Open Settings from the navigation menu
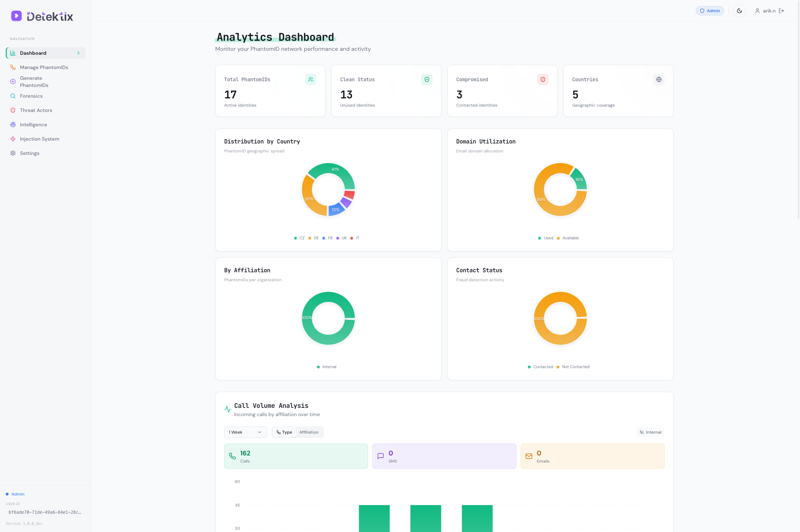Screen dimensions: 800x532 pyautogui.click(x=30, y=153)
